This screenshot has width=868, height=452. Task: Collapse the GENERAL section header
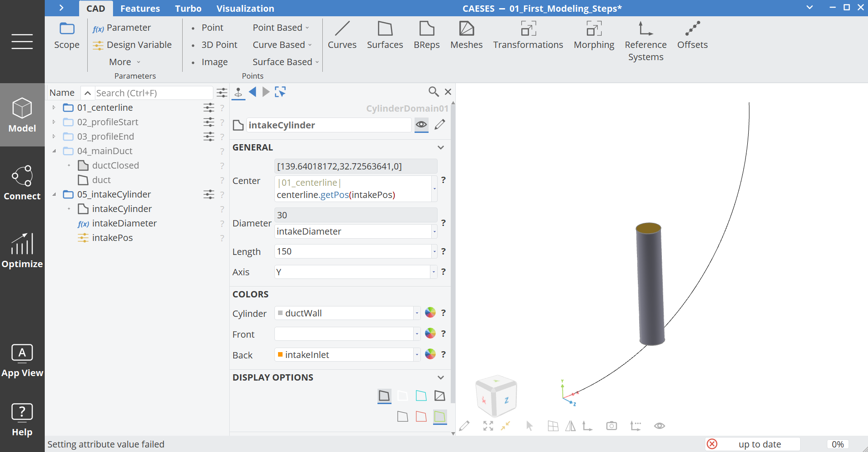click(441, 147)
